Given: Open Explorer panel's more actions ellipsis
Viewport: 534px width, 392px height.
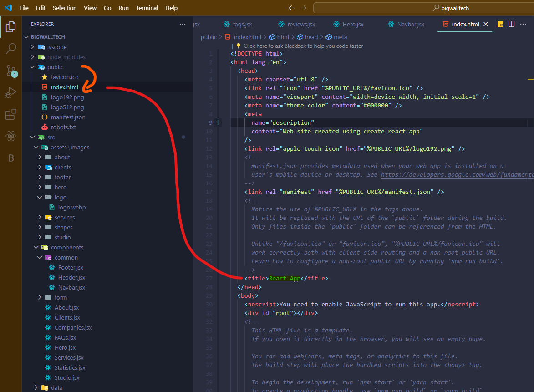Looking at the screenshot, I should [183, 24].
